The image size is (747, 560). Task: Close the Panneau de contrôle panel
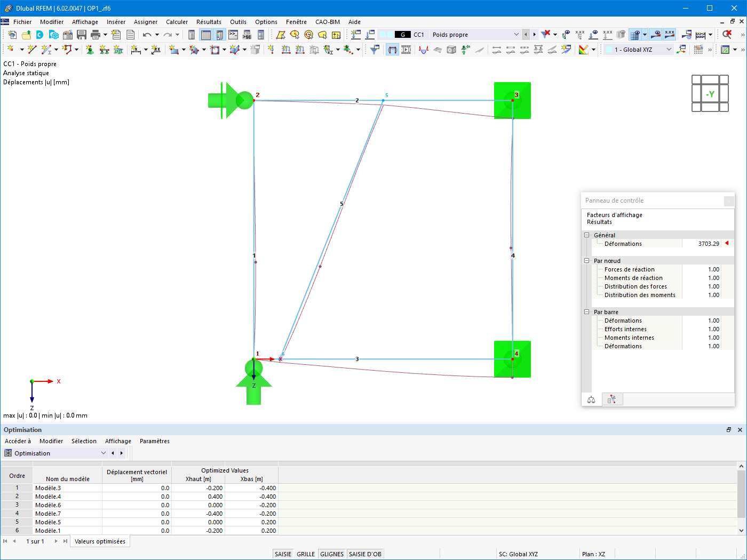click(729, 201)
